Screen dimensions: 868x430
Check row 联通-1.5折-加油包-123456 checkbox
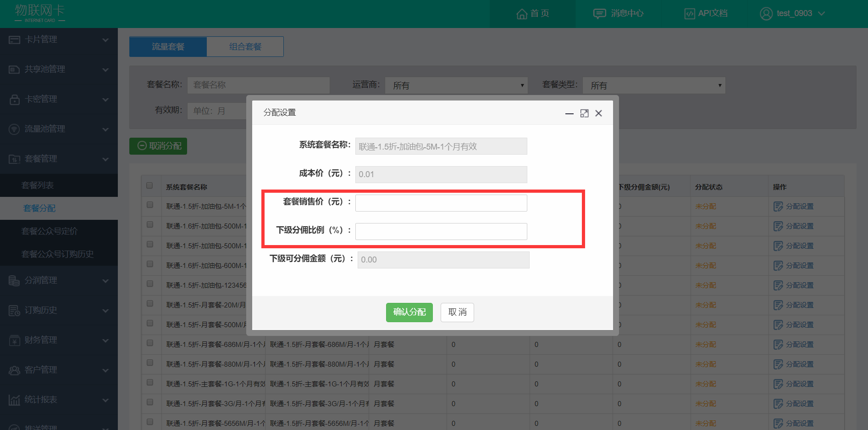click(150, 284)
